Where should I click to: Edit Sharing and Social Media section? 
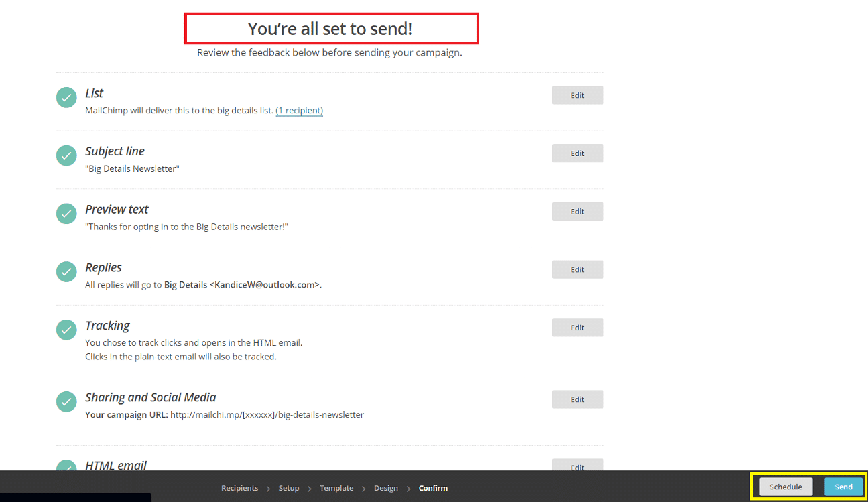click(x=578, y=399)
